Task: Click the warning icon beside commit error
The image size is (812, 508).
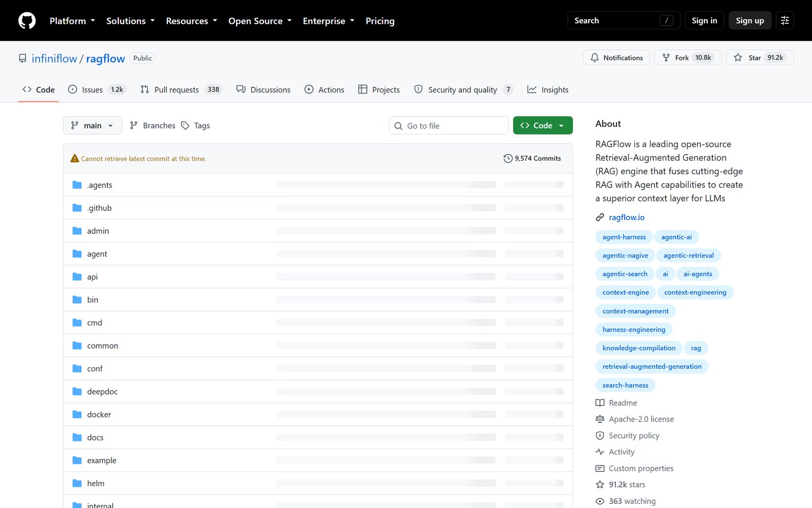Action: pos(75,158)
